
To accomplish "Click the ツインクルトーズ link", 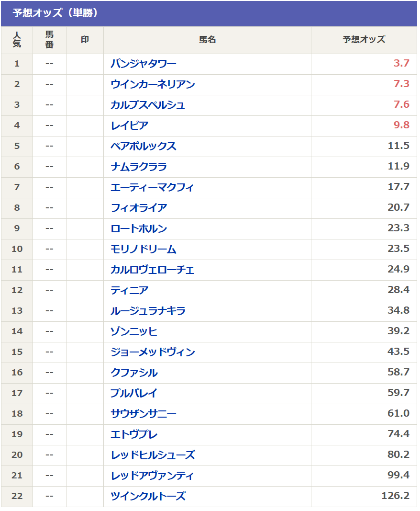I will click(148, 496).
